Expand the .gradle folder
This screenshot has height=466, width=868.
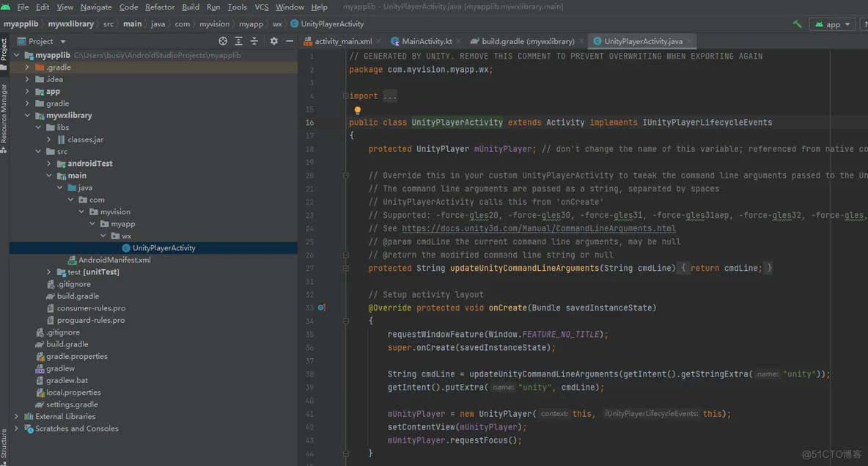27,67
